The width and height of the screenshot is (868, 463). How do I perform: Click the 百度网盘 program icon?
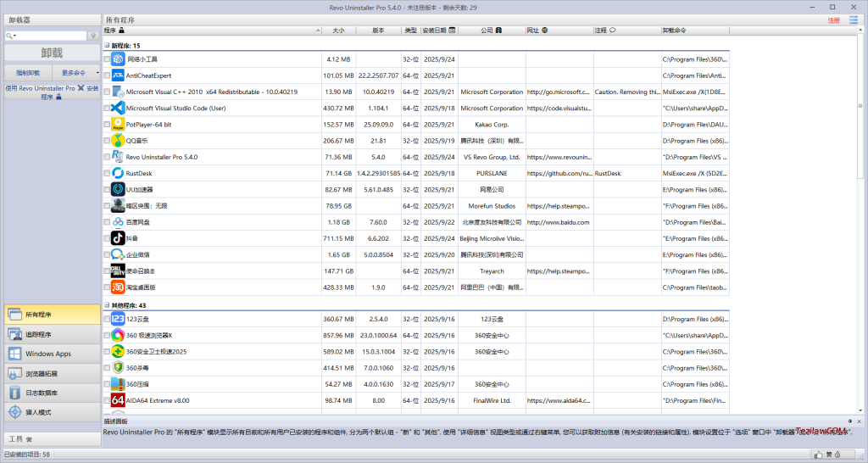click(118, 222)
